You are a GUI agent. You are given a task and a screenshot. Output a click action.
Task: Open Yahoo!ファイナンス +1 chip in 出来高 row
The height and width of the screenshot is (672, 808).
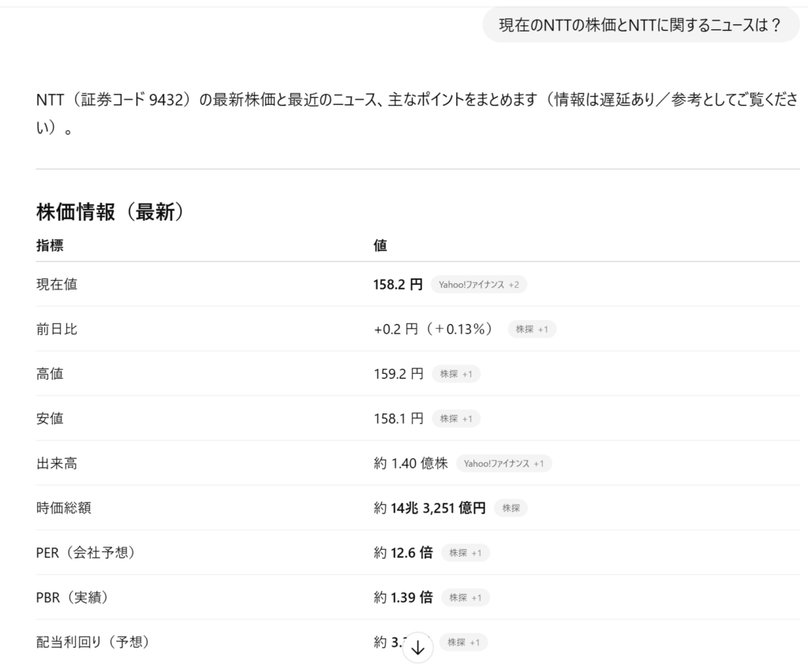(503, 464)
